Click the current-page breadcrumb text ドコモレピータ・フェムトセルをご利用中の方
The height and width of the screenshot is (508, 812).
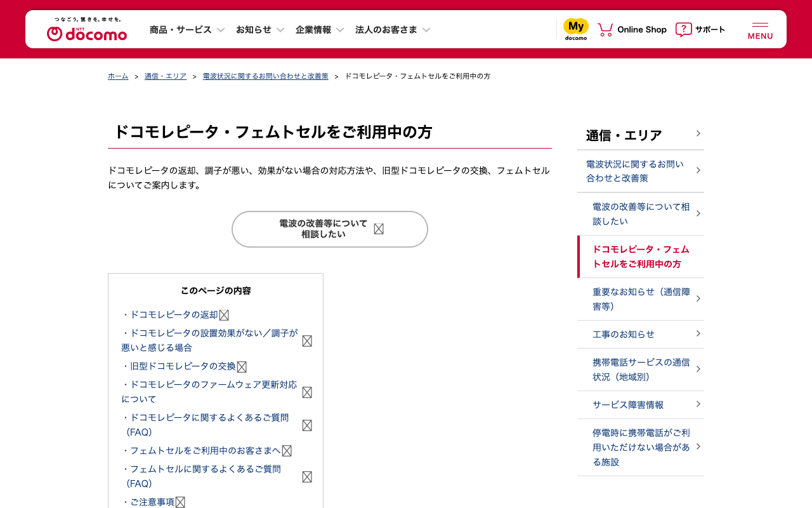click(x=417, y=76)
